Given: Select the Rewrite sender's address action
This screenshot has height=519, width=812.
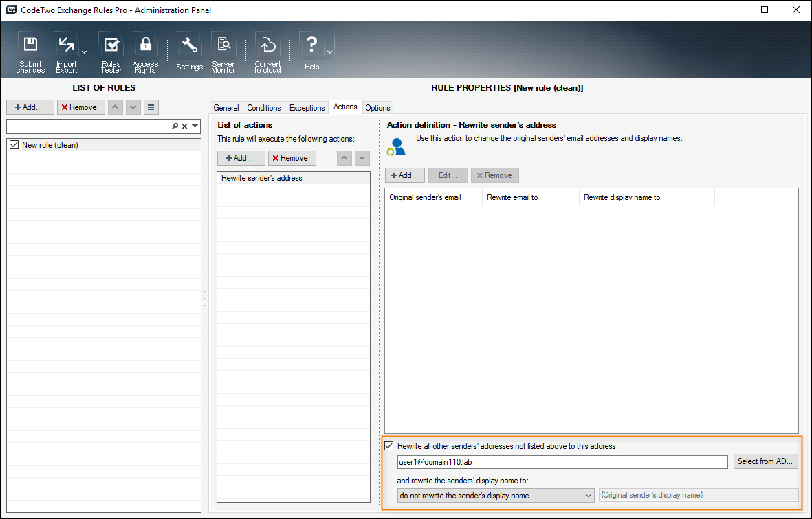Looking at the screenshot, I should 294,177.
